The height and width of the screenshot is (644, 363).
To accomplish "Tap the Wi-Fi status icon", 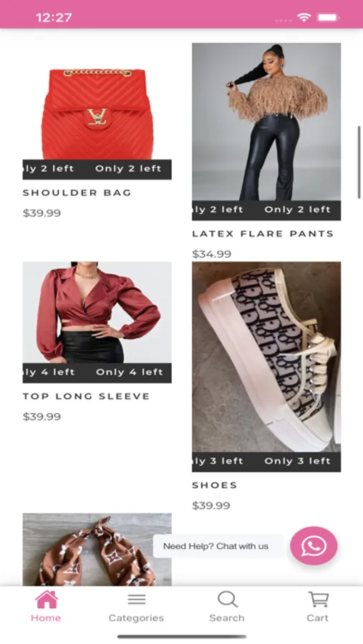I will coord(304,17).
